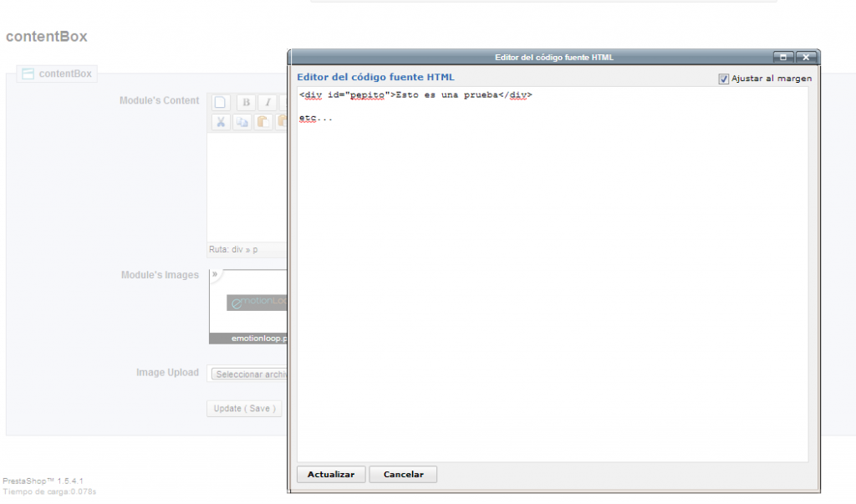This screenshot has width=856, height=504.
Task: Click the New Document icon in editor toolbar
Action: [x=221, y=103]
